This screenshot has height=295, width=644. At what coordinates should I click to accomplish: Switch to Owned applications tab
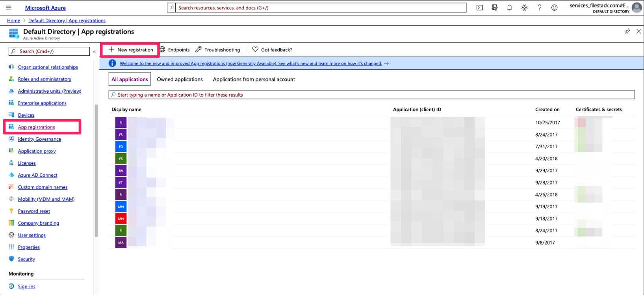(180, 79)
